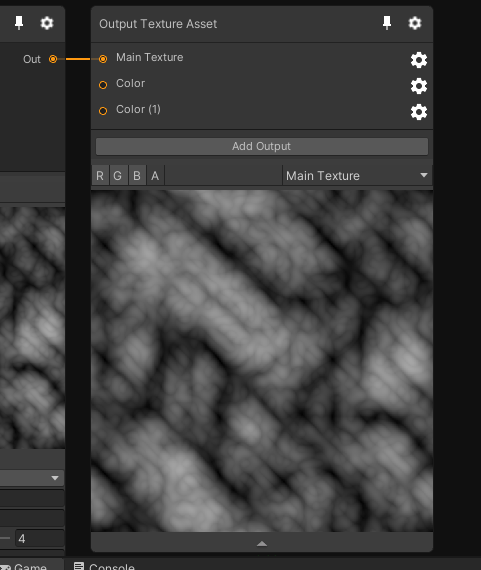
Task: Click the field showing value 4
Action: 40,538
